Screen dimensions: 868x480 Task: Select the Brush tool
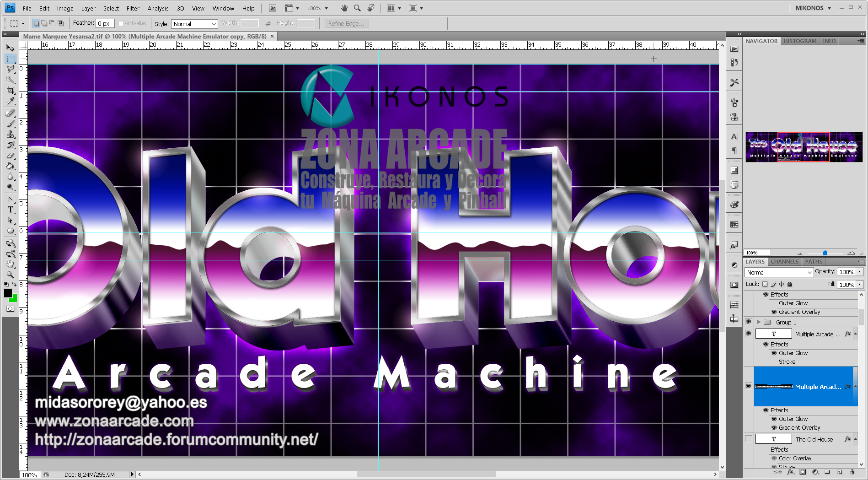(x=11, y=124)
